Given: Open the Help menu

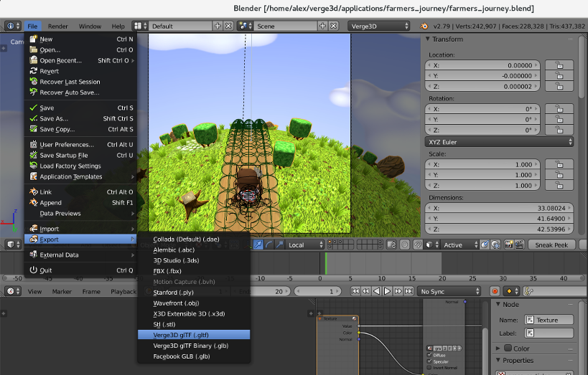Looking at the screenshot, I should click(118, 26).
